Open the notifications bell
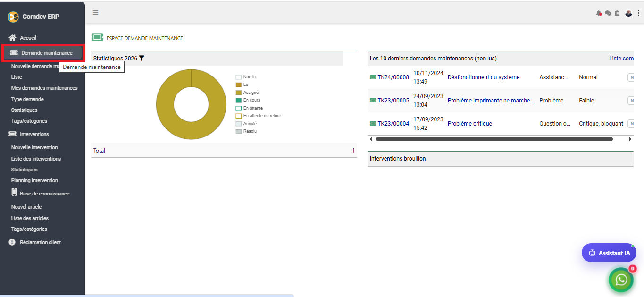Image resolution: width=644 pixels, height=297 pixels. [599, 13]
